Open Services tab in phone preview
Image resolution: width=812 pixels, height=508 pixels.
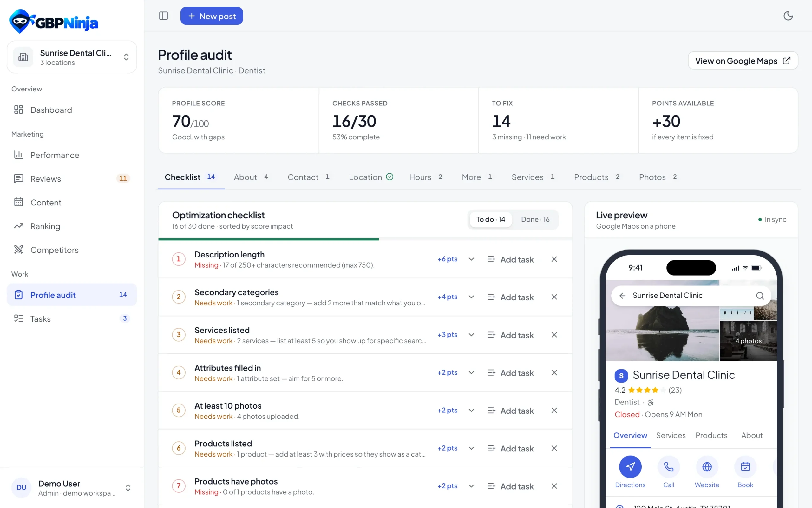(671, 435)
